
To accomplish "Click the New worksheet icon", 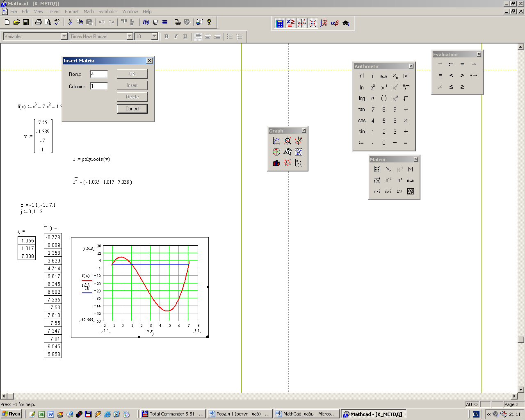I will tap(7, 22).
